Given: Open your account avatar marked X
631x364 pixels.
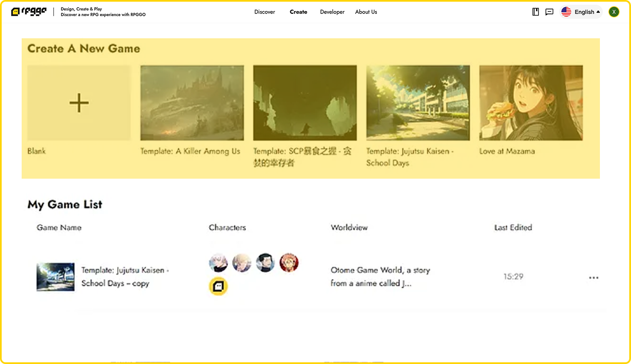Looking at the screenshot, I should coord(614,11).
